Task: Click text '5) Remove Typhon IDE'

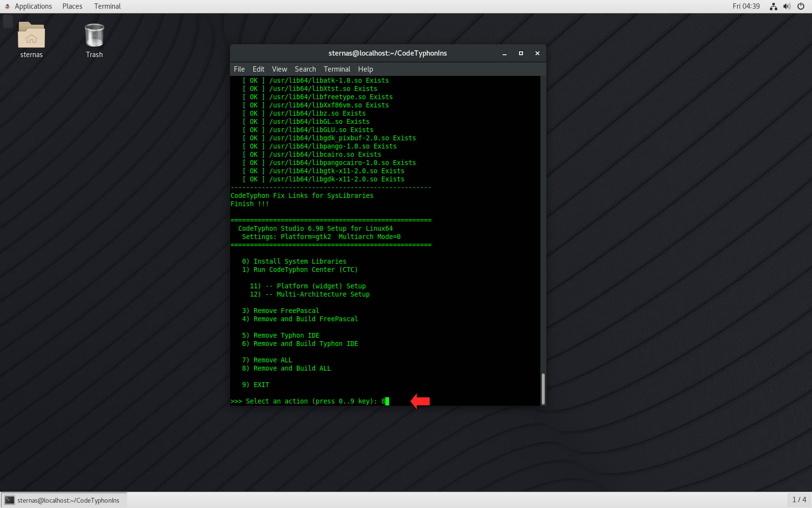Action: pyautogui.click(x=281, y=335)
